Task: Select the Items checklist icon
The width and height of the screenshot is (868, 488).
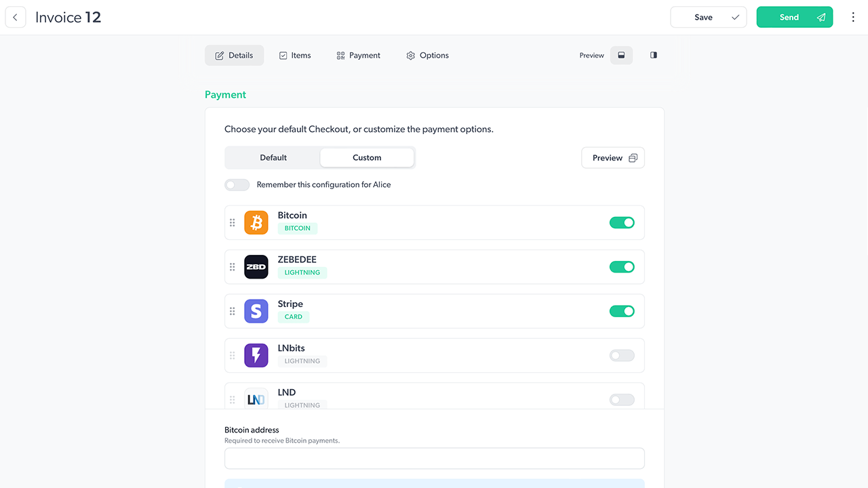Action: tap(283, 55)
